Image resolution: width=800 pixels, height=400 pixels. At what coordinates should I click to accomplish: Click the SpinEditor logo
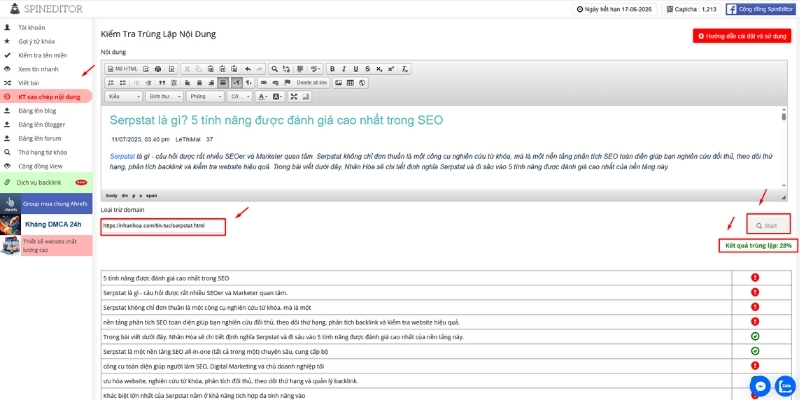coord(46,9)
